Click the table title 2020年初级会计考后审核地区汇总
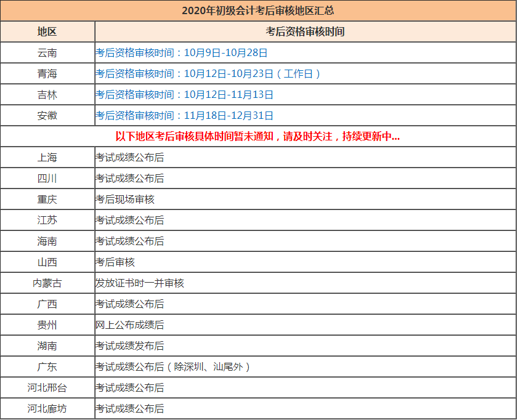This screenshot has height=420, width=518. 259,10
